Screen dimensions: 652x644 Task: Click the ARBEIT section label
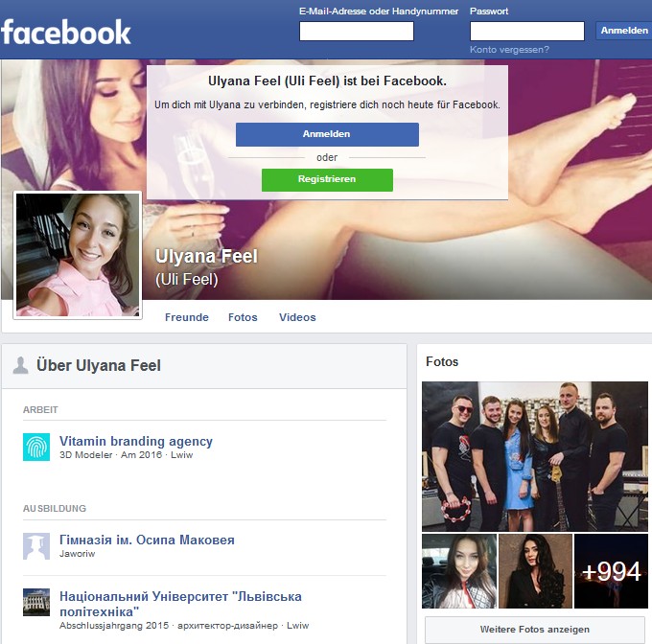[40, 409]
